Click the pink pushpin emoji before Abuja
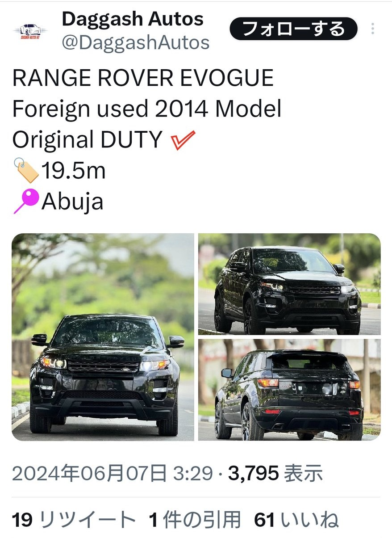The height and width of the screenshot is (538, 392). 26,202
